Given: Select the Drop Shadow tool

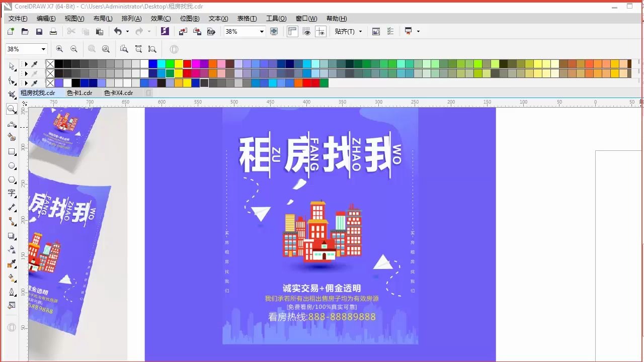Looking at the screenshot, I should pos(12,236).
